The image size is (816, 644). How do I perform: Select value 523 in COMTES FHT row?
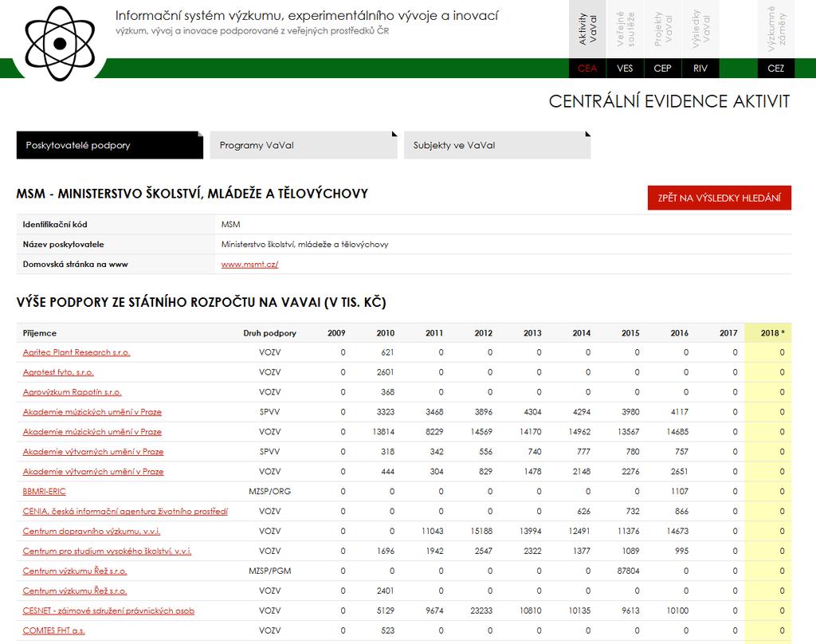point(387,630)
